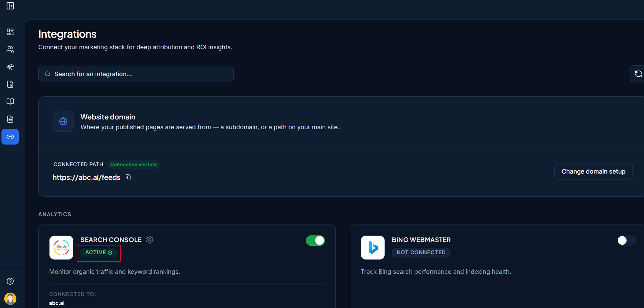Open the dashboard grid icon in sidebar
The image size is (644, 308).
coord(10,32)
